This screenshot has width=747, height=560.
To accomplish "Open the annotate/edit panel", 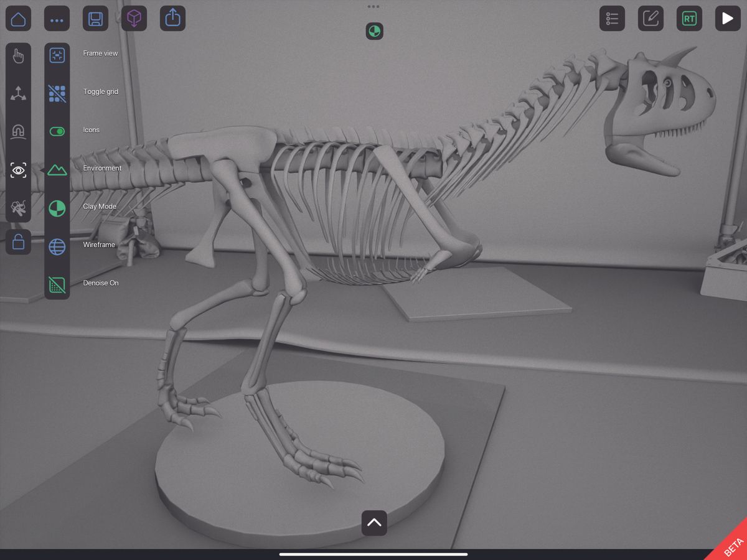I will 651,18.
